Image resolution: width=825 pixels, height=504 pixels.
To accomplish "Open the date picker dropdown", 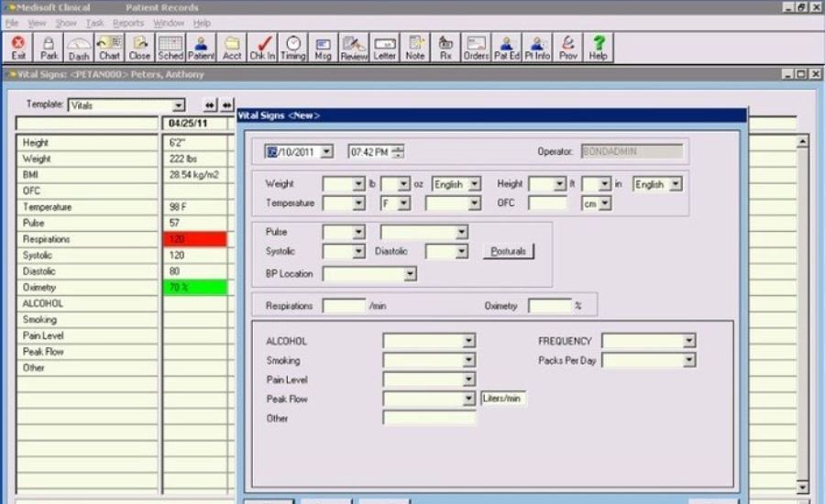I will tap(326, 151).
